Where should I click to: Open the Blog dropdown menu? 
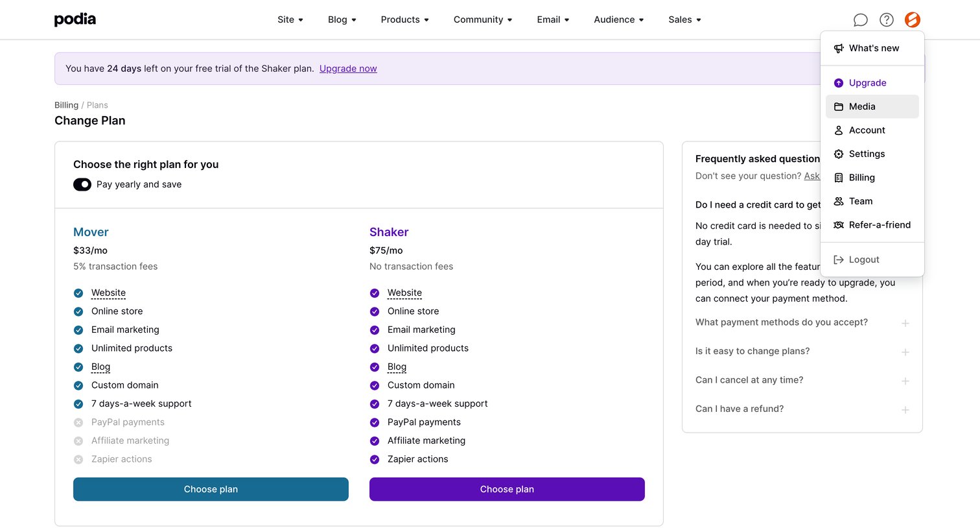pyautogui.click(x=342, y=19)
